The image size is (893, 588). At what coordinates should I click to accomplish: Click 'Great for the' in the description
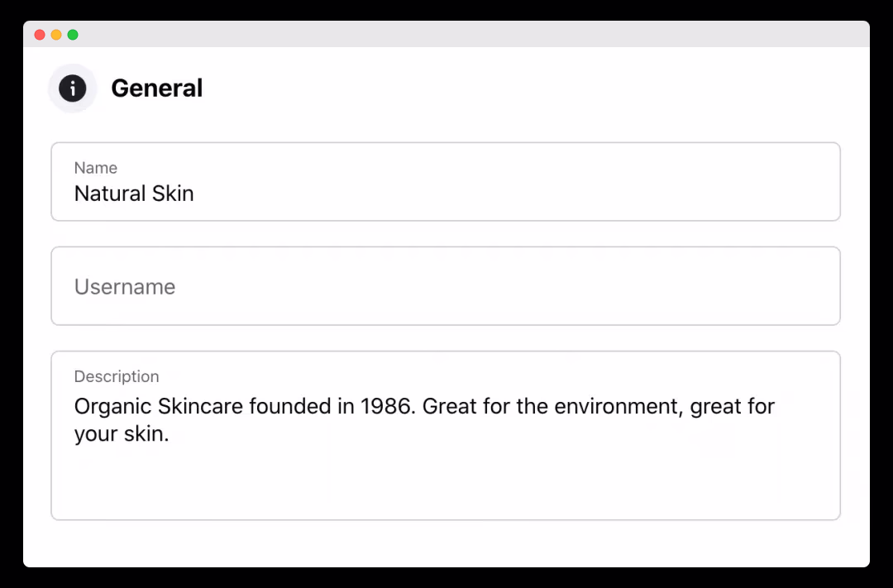tap(485, 407)
